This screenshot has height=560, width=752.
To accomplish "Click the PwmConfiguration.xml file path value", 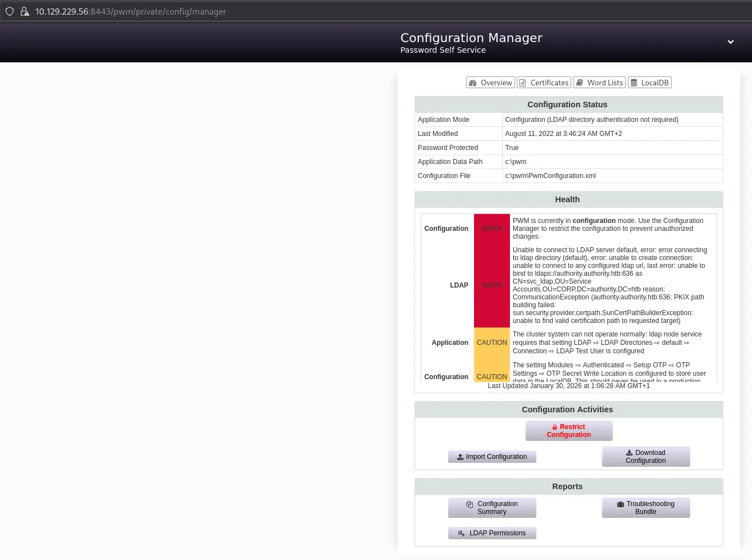I will click(x=550, y=176).
